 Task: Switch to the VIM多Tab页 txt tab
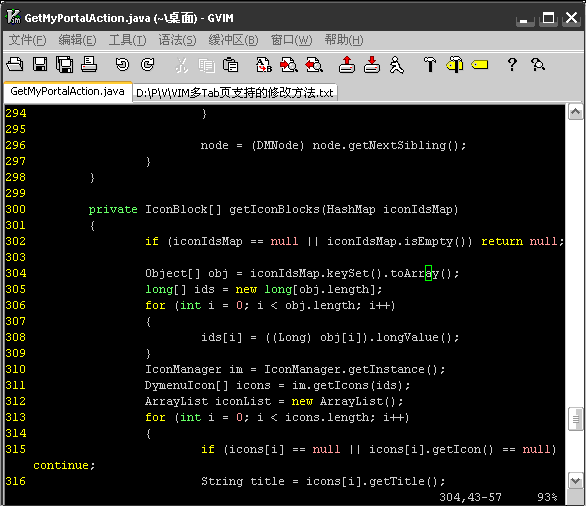coord(235,93)
